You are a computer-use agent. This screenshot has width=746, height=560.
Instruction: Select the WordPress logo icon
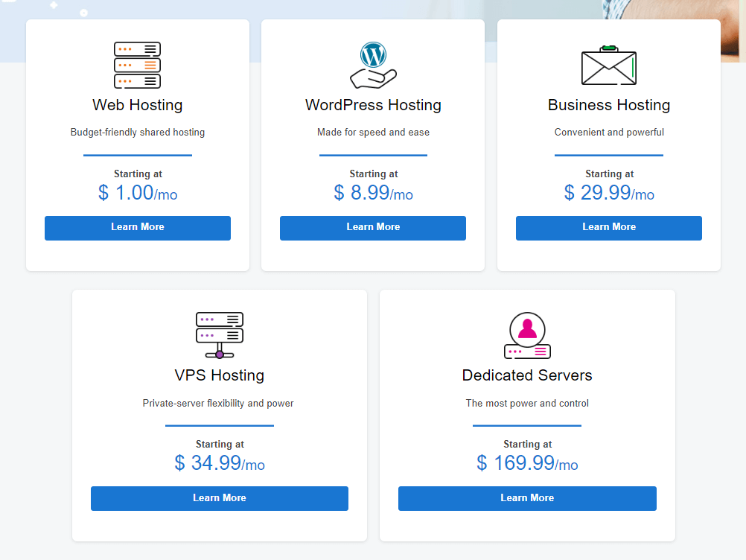pyautogui.click(x=373, y=54)
